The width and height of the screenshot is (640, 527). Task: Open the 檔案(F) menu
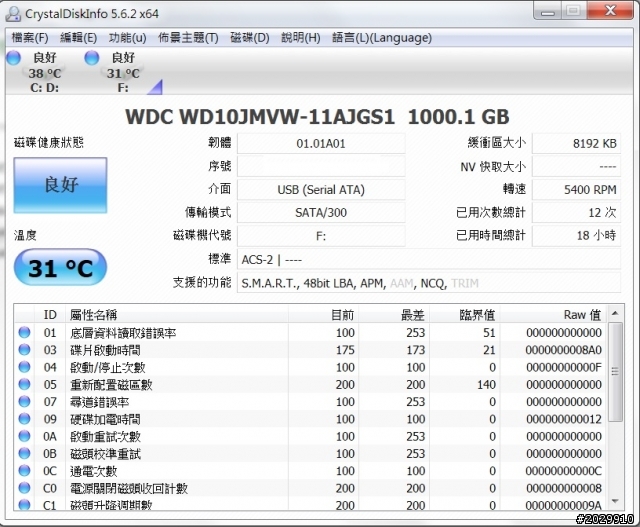click(x=30, y=38)
